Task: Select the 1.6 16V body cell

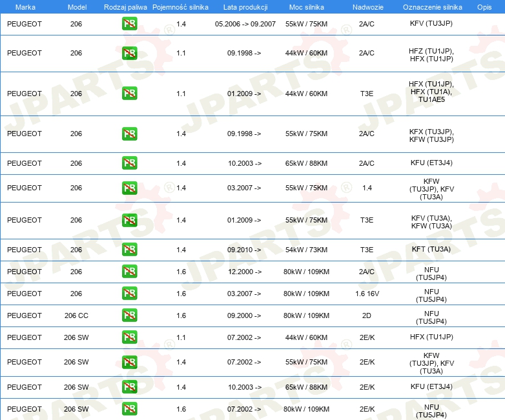Action: point(367,294)
